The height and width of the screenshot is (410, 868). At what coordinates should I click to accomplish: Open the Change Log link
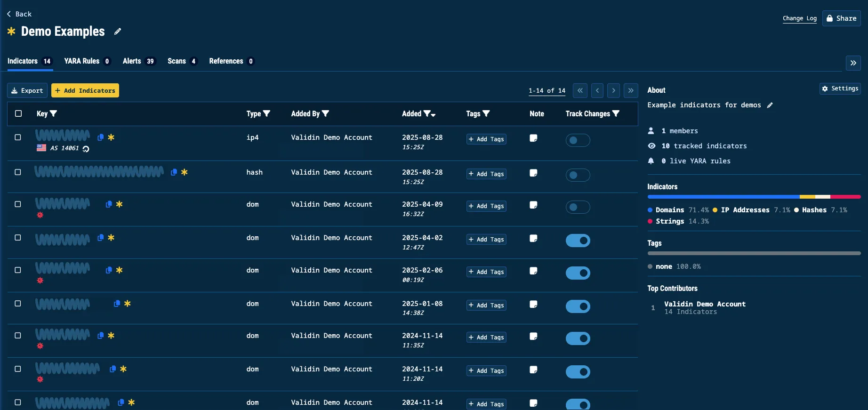[799, 18]
